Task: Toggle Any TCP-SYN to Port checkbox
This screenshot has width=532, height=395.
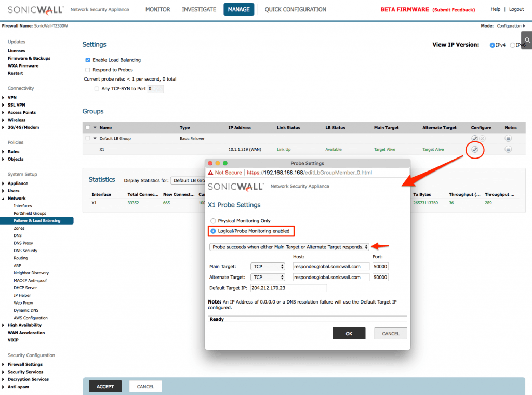Action: coord(97,89)
